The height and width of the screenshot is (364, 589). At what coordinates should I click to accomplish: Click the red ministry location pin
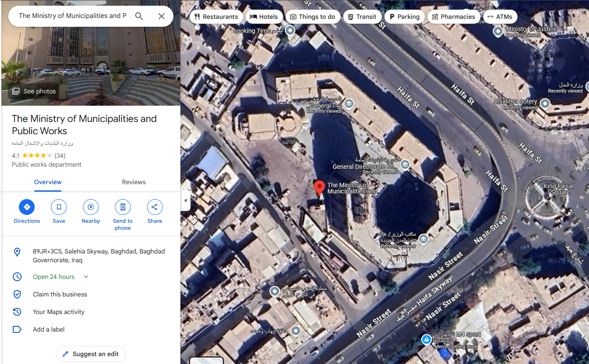coord(320,188)
